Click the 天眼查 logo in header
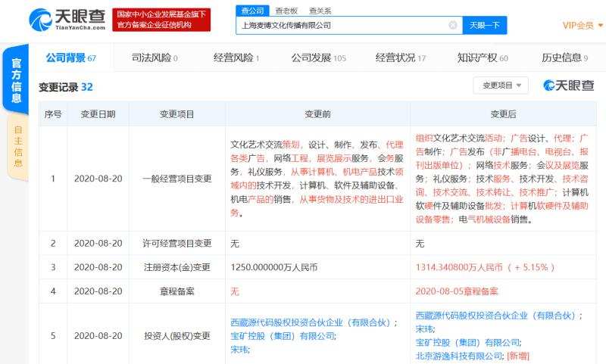The width and height of the screenshot is (606, 364). [65, 20]
